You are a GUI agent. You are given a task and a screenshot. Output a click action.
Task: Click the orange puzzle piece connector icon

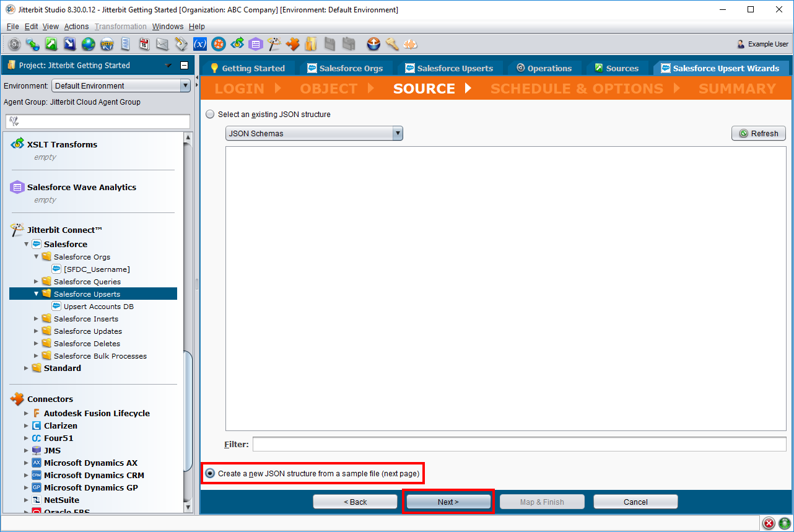tap(292, 44)
